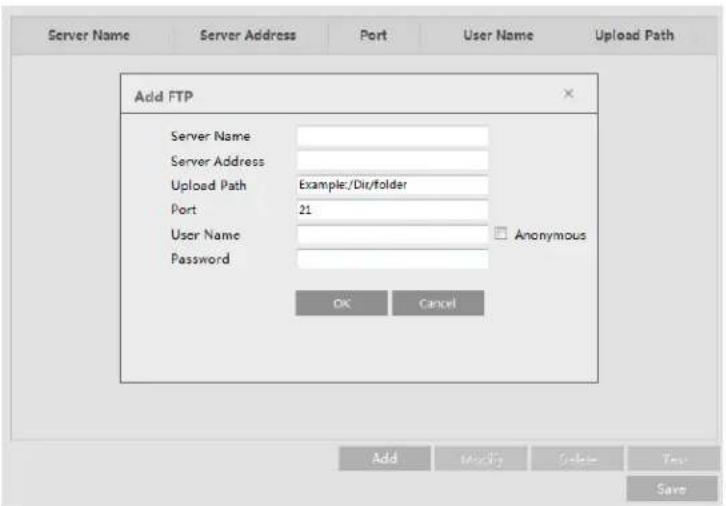
Task: Cancel the Add FTP dialog
Action: coord(438,303)
